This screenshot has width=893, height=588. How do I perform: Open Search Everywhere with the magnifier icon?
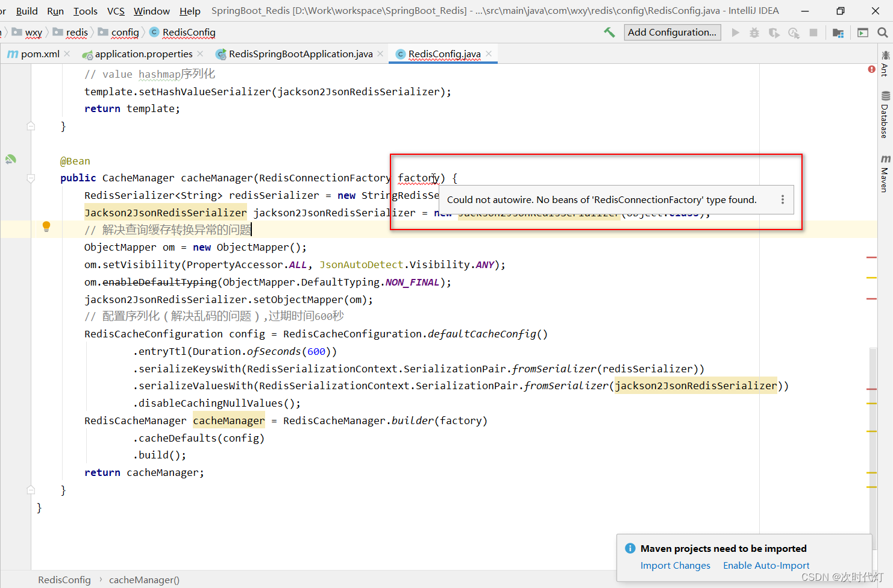click(x=882, y=32)
